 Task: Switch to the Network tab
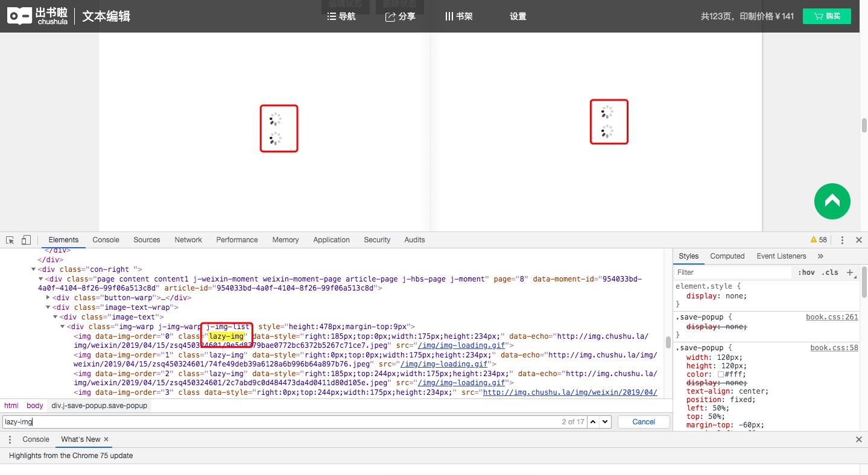[x=188, y=240]
